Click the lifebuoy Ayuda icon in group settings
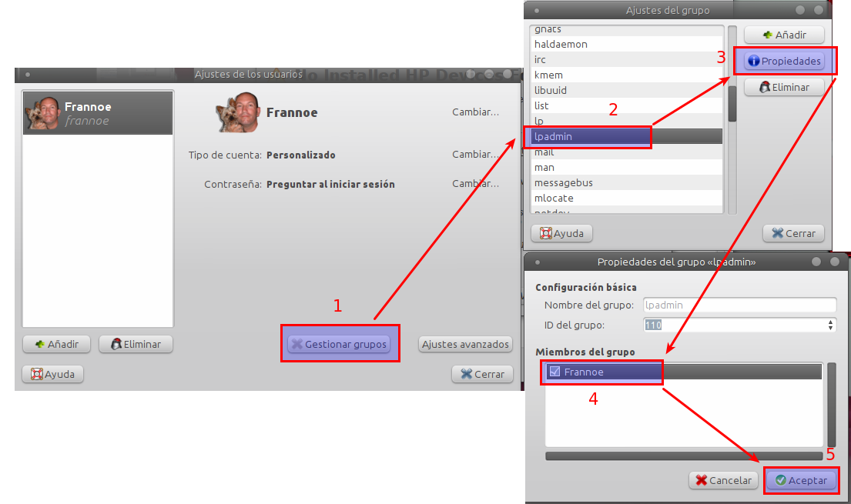 (x=546, y=233)
